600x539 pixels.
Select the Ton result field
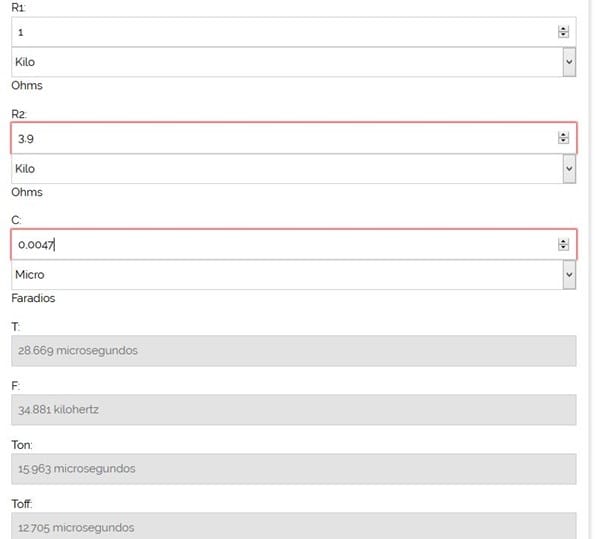tap(294, 468)
